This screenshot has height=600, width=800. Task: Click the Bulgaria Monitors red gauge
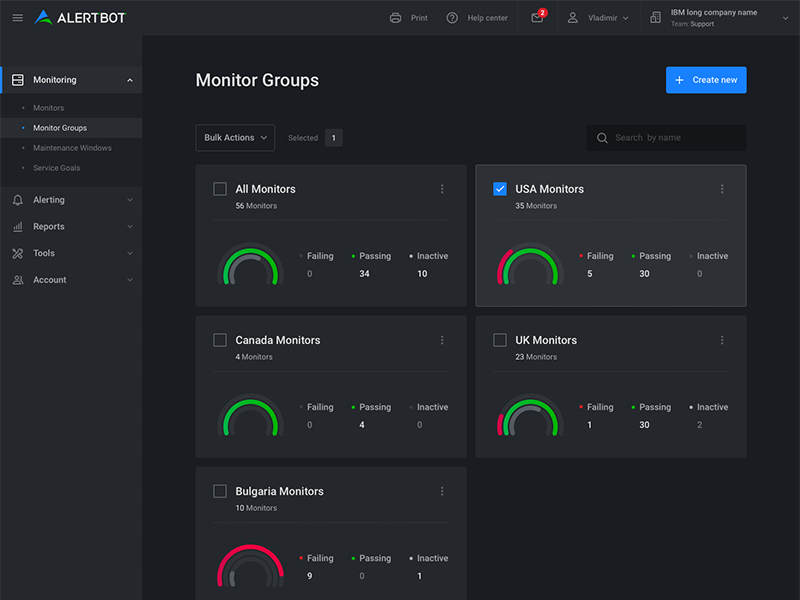(x=251, y=566)
